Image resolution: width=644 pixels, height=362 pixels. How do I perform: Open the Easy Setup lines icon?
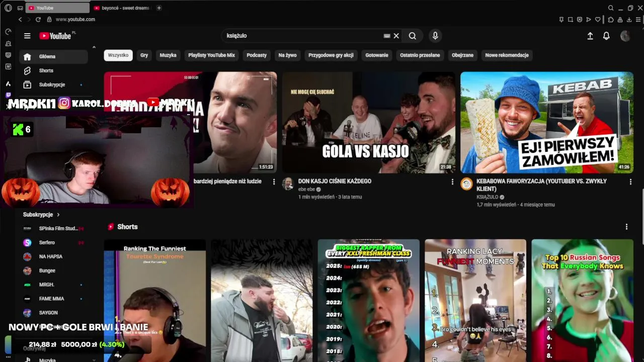pos(638,20)
